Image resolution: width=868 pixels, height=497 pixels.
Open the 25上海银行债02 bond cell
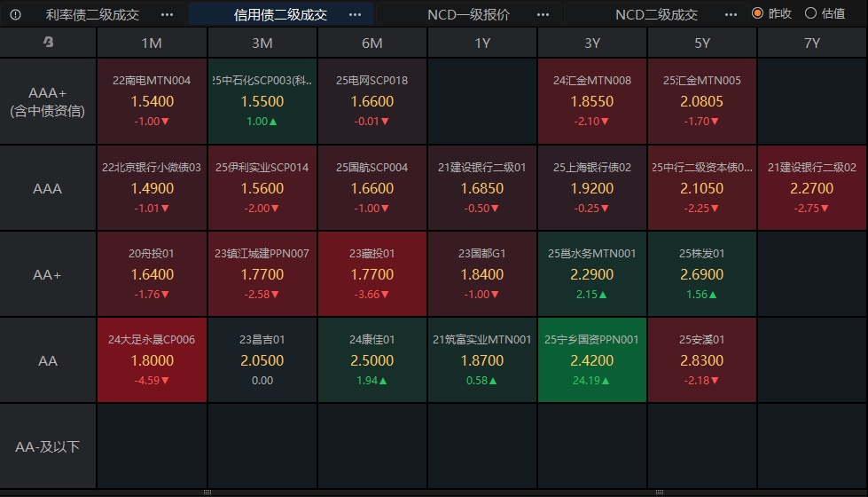coord(591,188)
